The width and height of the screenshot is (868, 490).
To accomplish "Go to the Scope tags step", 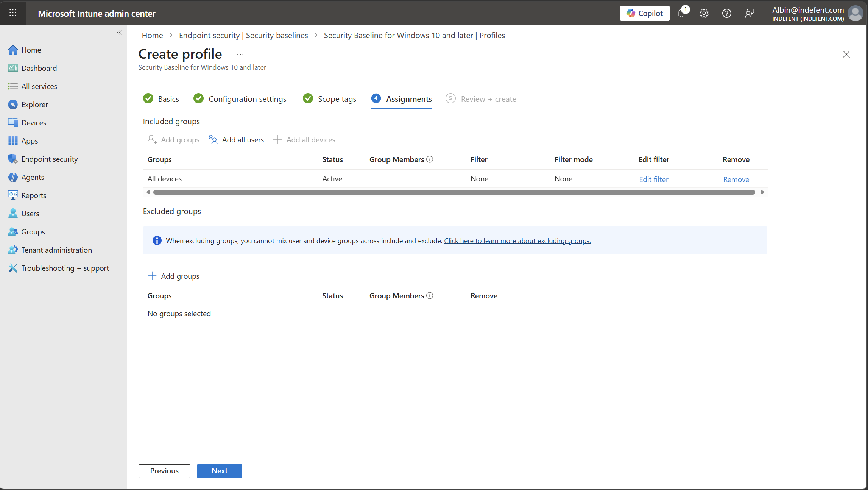I will pyautogui.click(x=337, y=99).
